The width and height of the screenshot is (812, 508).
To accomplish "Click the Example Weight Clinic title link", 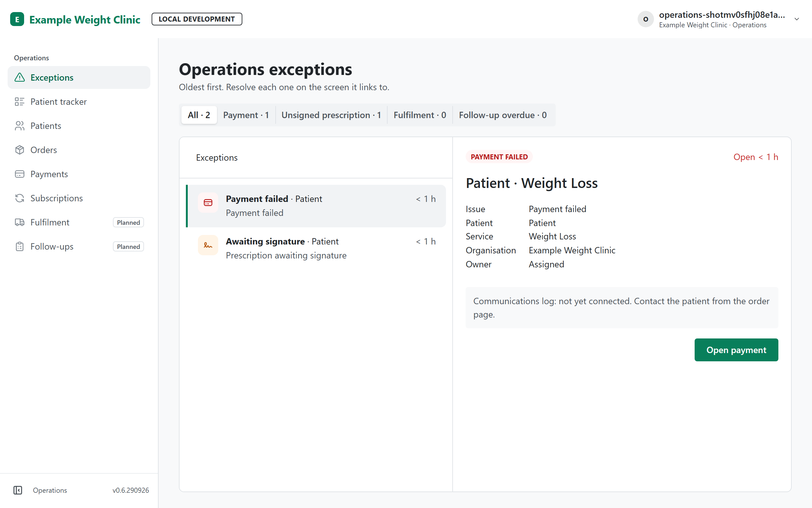I will tap(85, 19).
